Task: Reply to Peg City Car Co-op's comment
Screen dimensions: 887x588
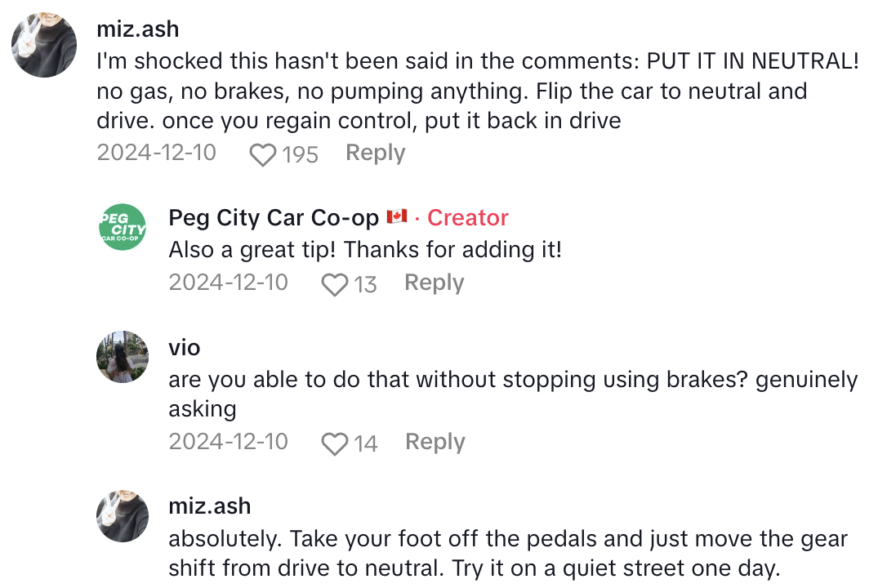Action: [434, 283]
